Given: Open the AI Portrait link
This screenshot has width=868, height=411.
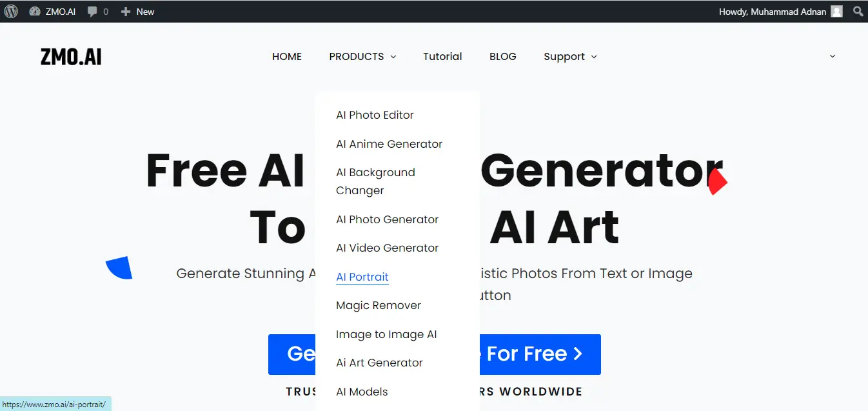Looking at the screenshot, I should (362, 277).
